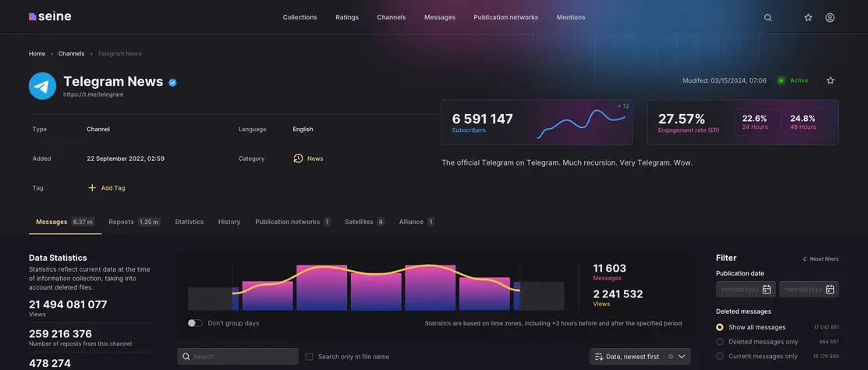Open Collections in the top menu
Screen dimensions: 868x370
(x=300, y=17)
